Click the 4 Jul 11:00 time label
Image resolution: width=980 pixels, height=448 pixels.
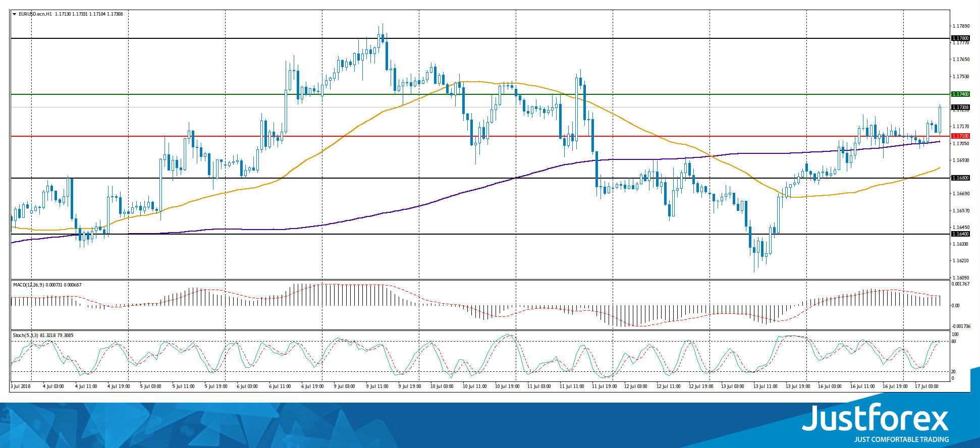86,386
